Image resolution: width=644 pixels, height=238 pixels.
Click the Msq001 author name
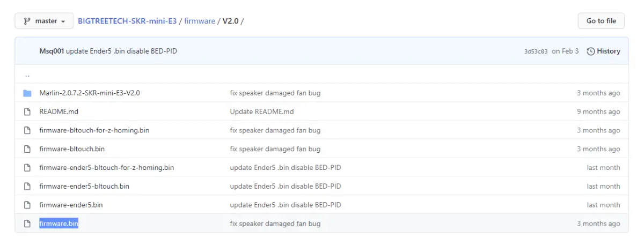tap(52, 51)
